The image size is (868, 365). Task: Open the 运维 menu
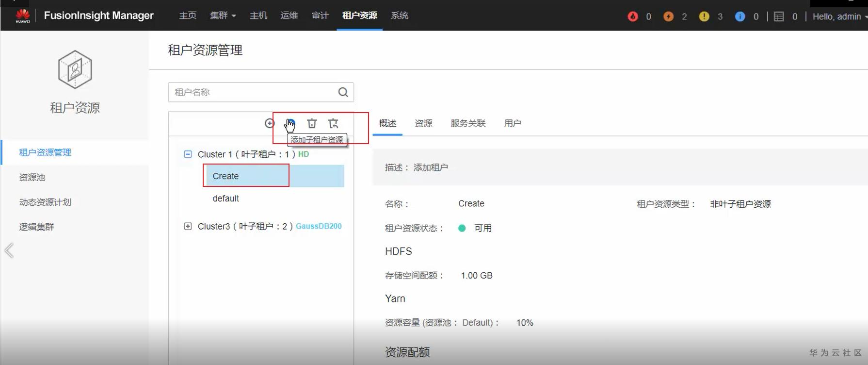pos(289,16)
